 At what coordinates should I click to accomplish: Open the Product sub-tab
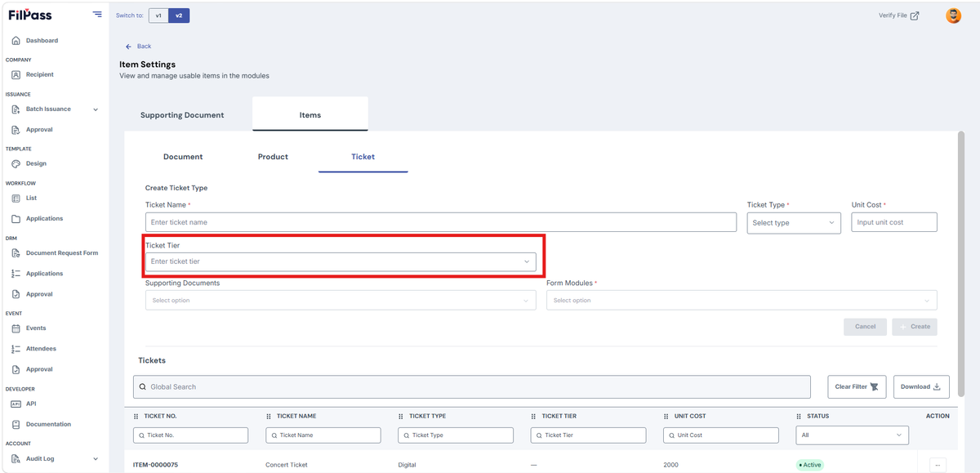click(x=273, y=157)
